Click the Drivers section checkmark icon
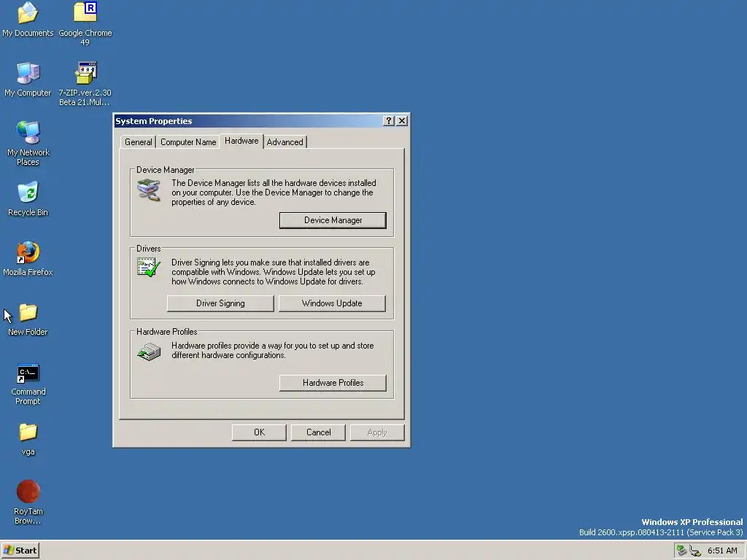This screenshot has width=747, height=560. [x=149, y=267]
